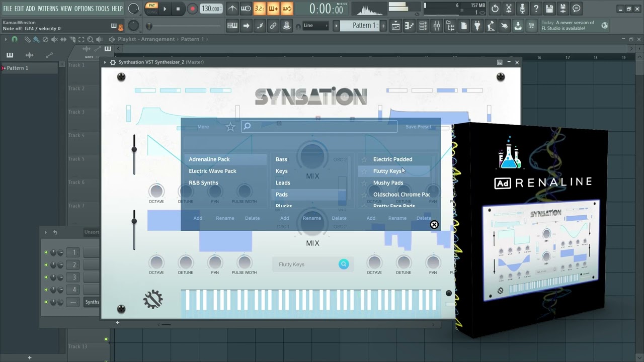The image size is (644, 362).
Task: Select the playlist mute tool
Action: click(x=54, y=39)
